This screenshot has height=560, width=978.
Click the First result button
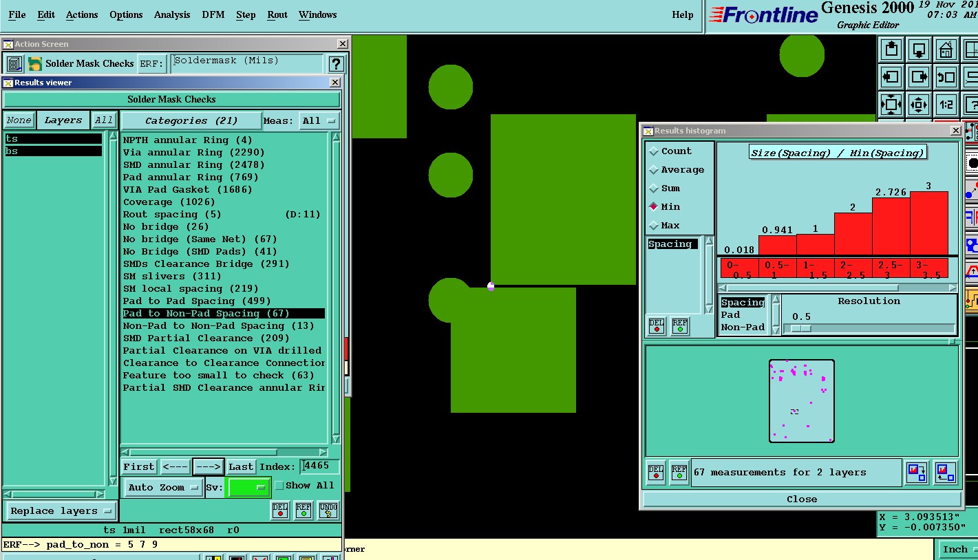pos(139,467)
